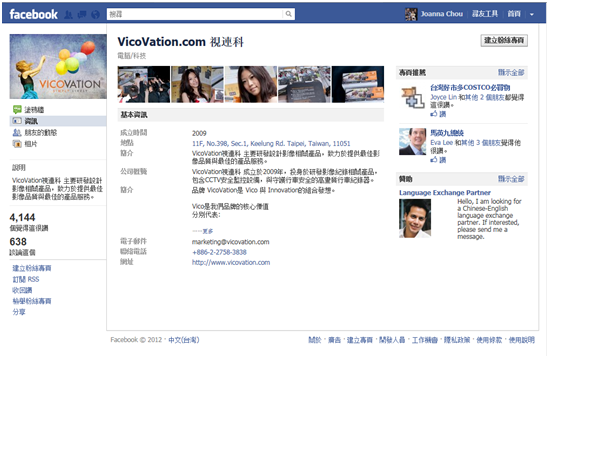The image size is (614, 460).
Task: Select the Info tab in sidebar
Action: pyautogui.click(x=58, y=121)
